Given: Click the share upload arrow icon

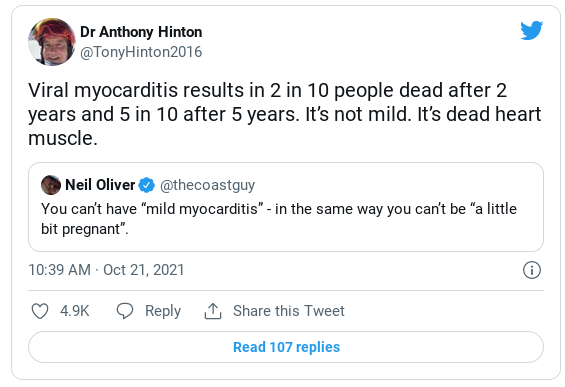Looking at the screenshot, I should click(x=213, y=311).
